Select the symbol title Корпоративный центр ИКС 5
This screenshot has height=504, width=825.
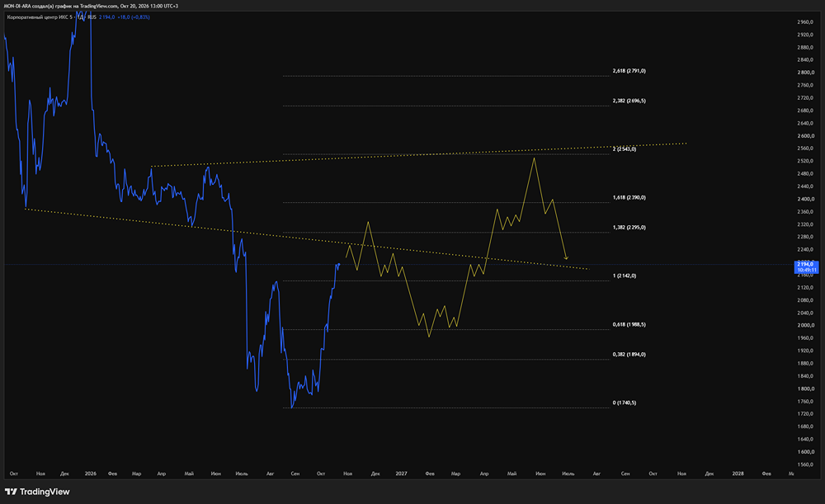point(40,17)
